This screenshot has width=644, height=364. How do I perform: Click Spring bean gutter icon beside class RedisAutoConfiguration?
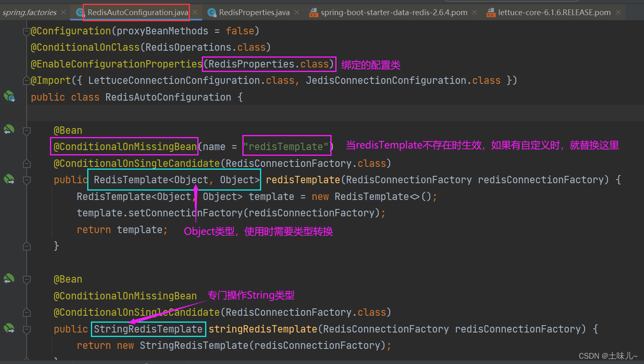(x=9, y=97)
